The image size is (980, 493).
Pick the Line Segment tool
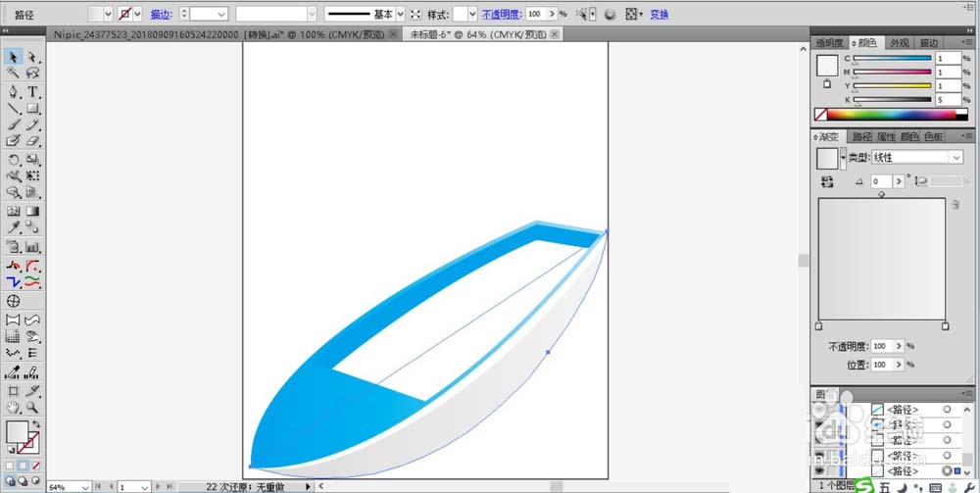tap(13, 109)
